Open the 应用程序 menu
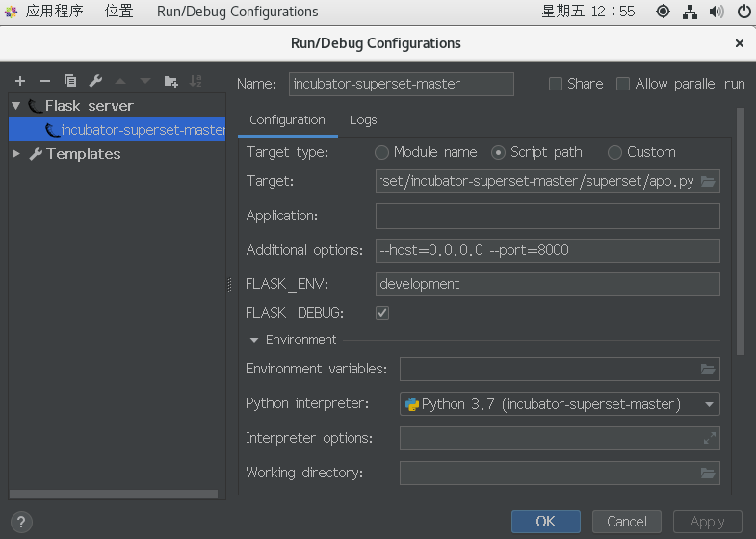 click(55, 12)
